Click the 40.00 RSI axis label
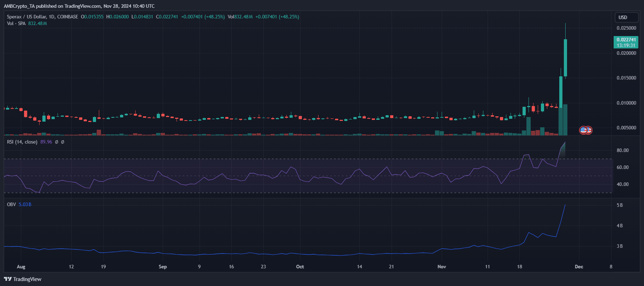 pyautogui.click(x=622, y=184)
